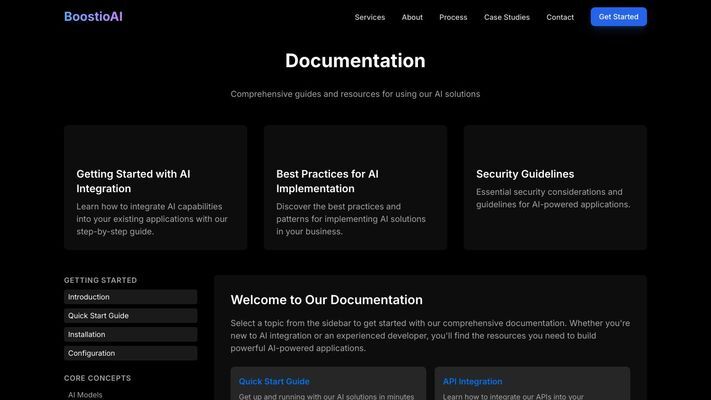Click the Learn how to integrate AI capabilities description

click(152, 219)
